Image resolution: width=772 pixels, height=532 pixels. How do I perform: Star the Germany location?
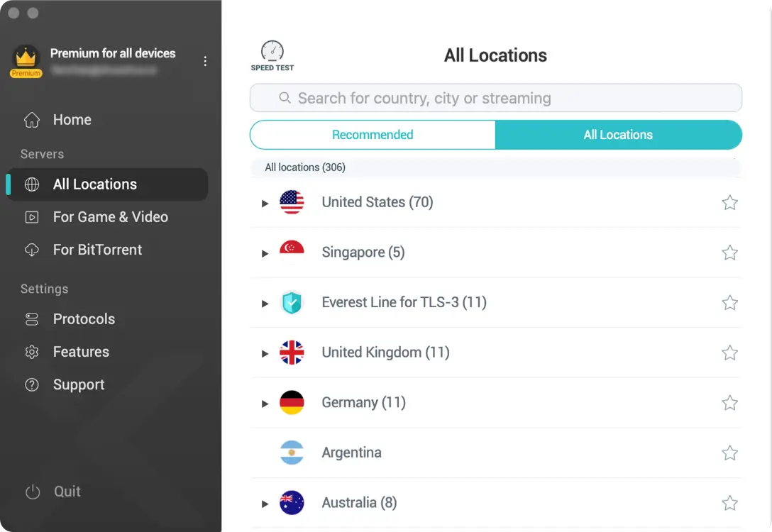[x=729, y=402]
